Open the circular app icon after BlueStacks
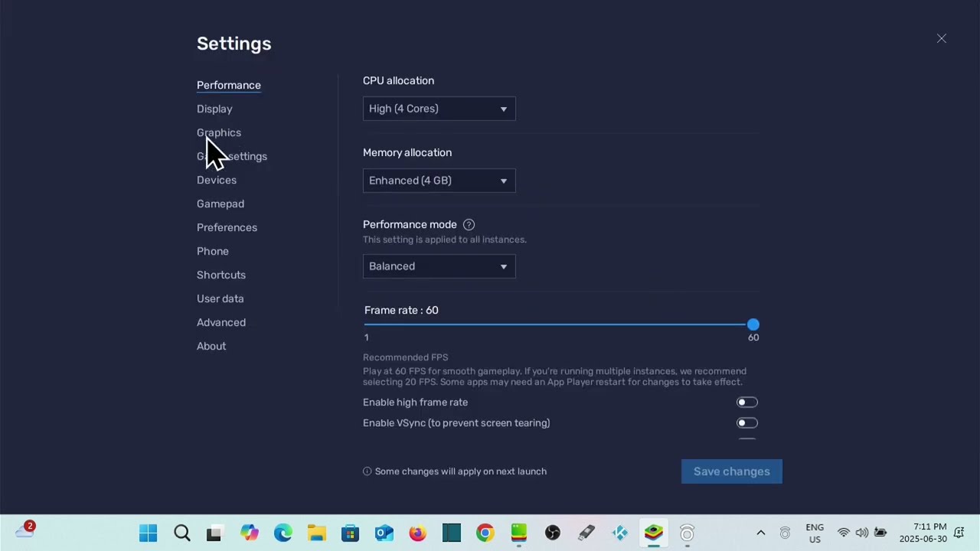This screenshot has height=551, width=980. coord(687,533)
